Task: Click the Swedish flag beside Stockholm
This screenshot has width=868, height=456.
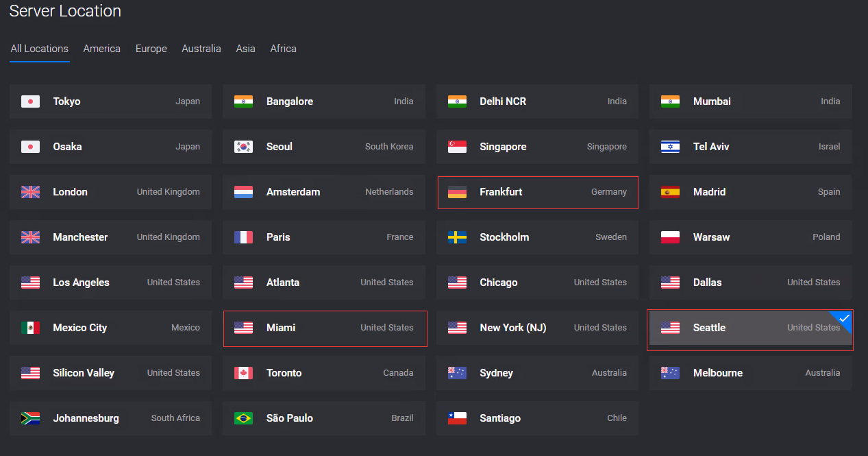Action: point(457,237)
